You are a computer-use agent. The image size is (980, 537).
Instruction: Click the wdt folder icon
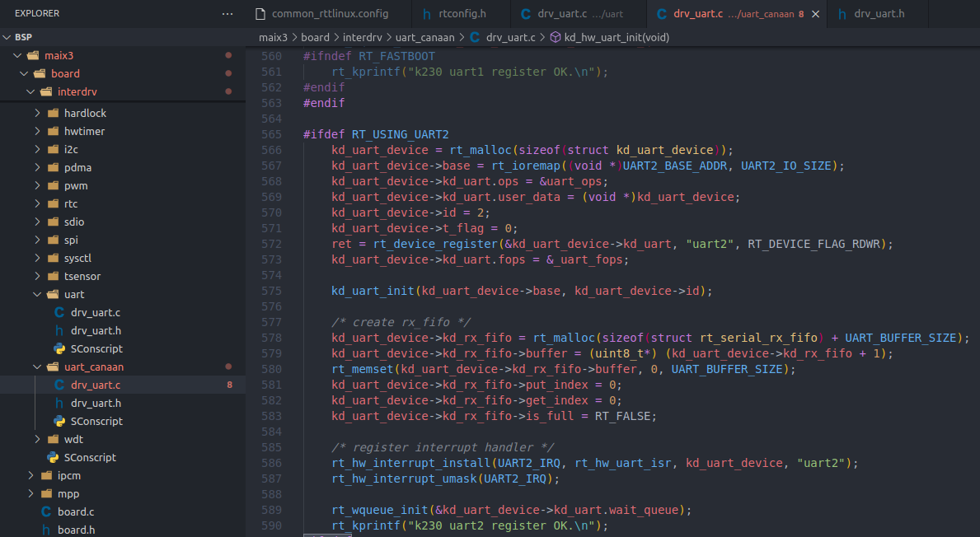[x=53, y=439]
